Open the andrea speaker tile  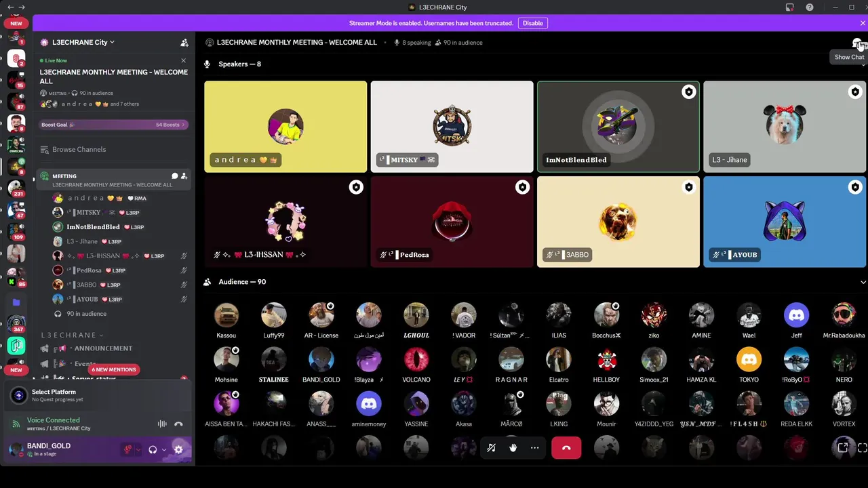(285, 127)
